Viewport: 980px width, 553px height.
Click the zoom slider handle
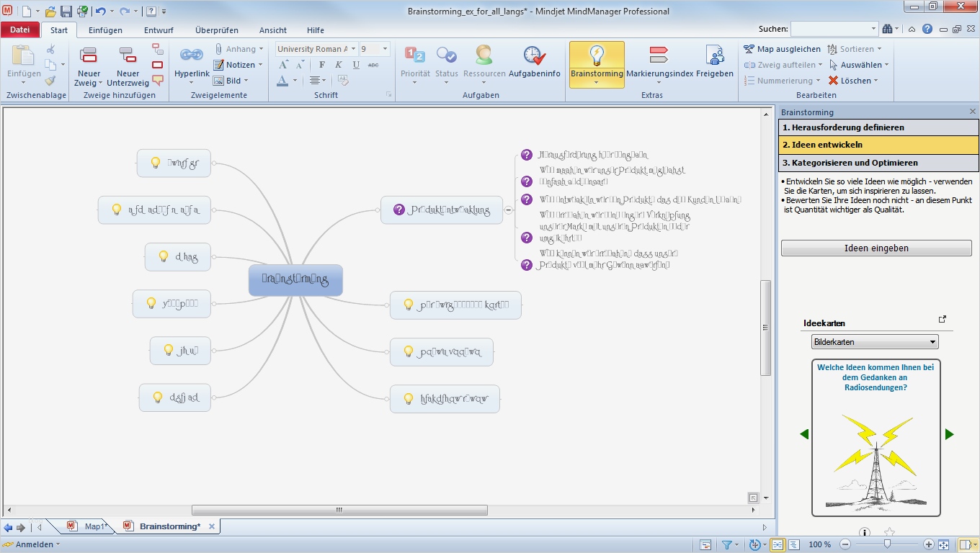pyautogui.click(x=887, y=545)
